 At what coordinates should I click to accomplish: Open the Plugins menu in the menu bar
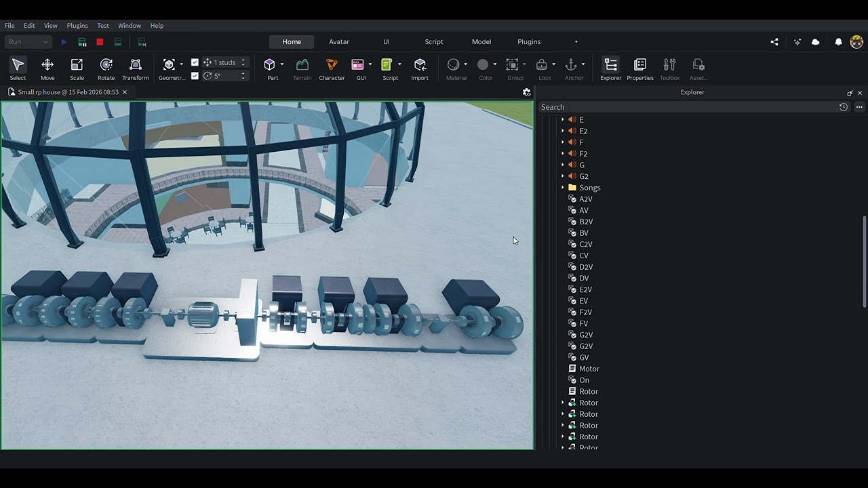77,26
